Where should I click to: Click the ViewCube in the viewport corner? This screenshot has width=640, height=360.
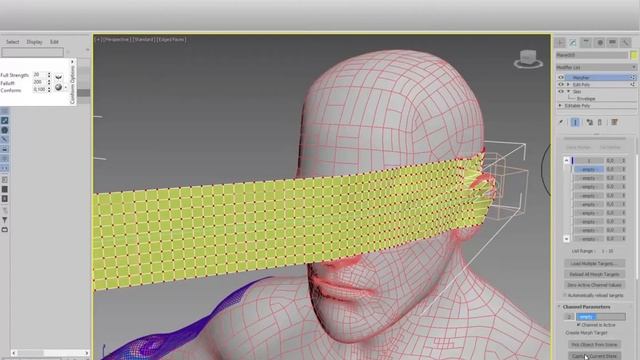(x=528, y=59)
